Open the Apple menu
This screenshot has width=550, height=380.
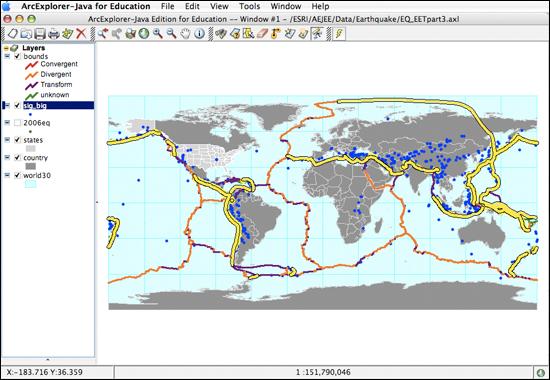(7, 6)
